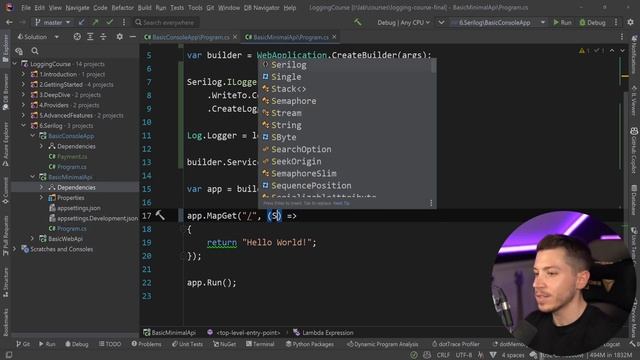Expand the 3.DeepDive folder
640x360 pixels.
pos(24,95)
